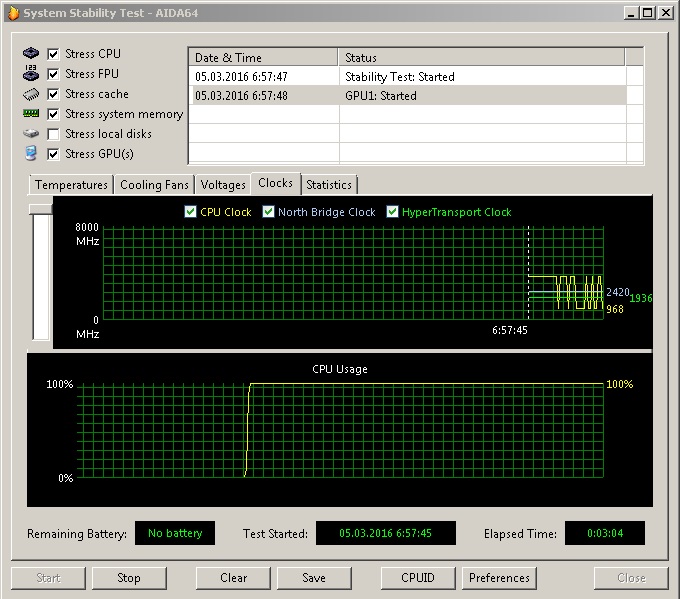Click the cache chip icon beside Stress cache
680x599 pixels.
point(31,94)
